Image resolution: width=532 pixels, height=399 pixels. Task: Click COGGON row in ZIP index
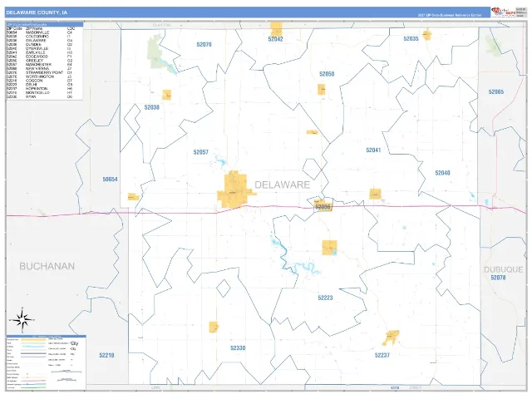tap(40, 81)
